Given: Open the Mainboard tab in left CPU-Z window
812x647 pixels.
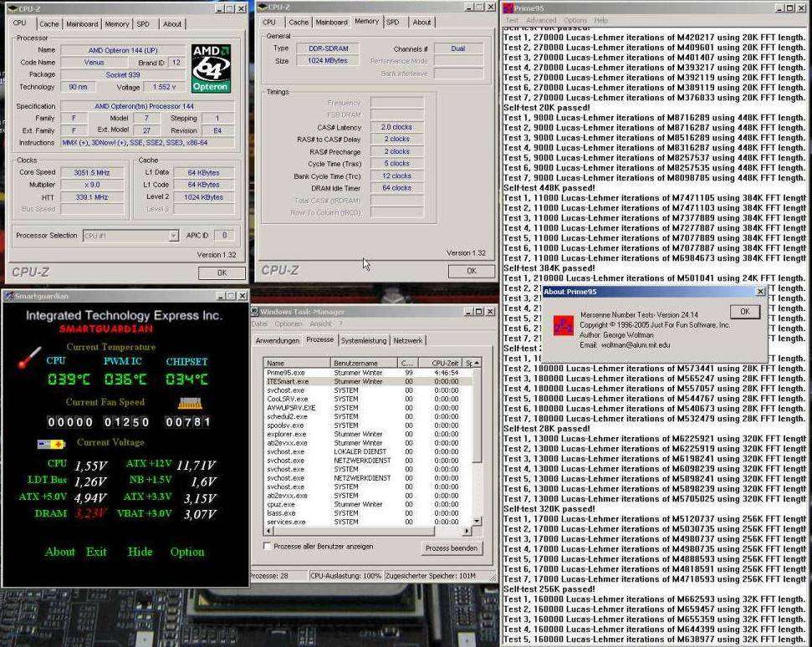Looking at the screenshot, I should (x=82, y=23).
